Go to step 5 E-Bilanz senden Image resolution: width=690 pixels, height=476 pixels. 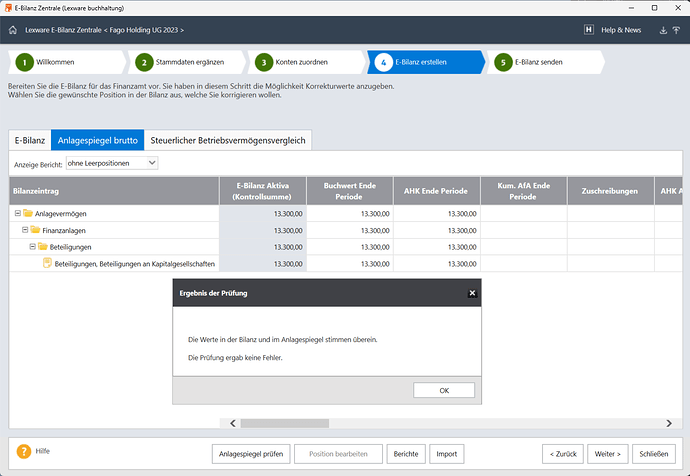[546, 62]
